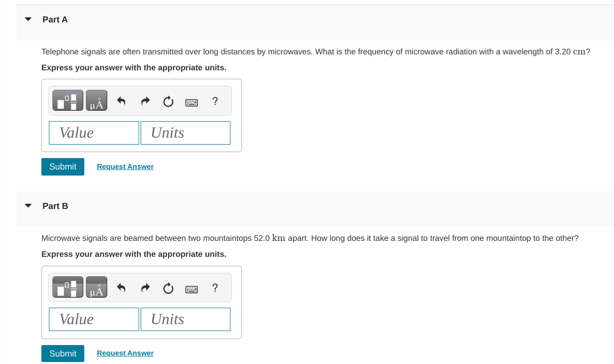614x364 pixels.
Task: Click the units (μÅ) icon in Part A
Action: [96, 100]
